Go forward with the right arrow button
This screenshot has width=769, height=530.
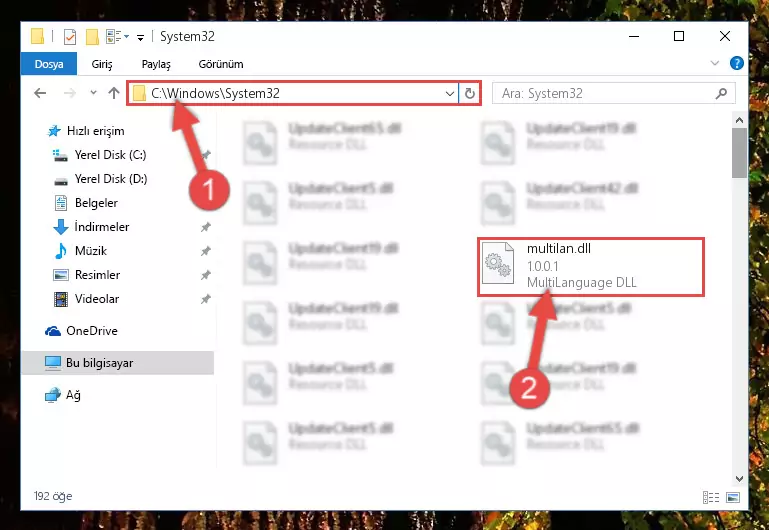click(x=70, y=93)
